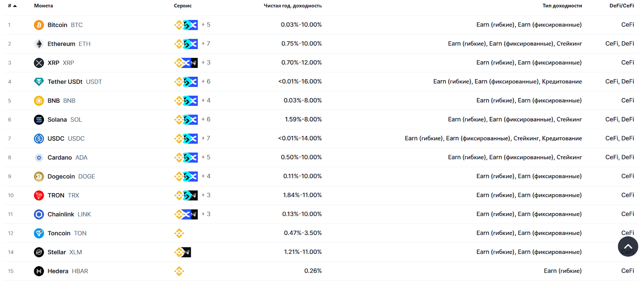
Task: Click the scroll-to-top arrow button
Action: coord(628,246)
